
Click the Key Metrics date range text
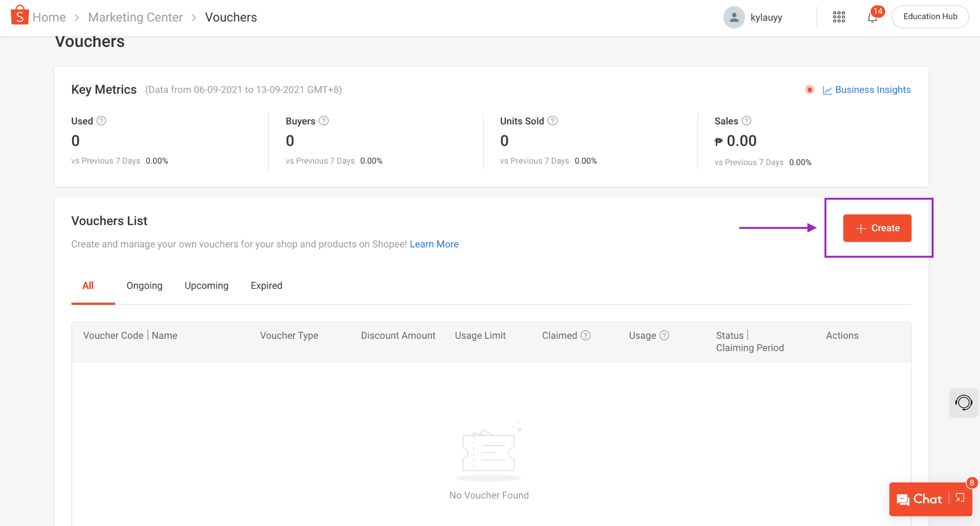tap(244, 90)
